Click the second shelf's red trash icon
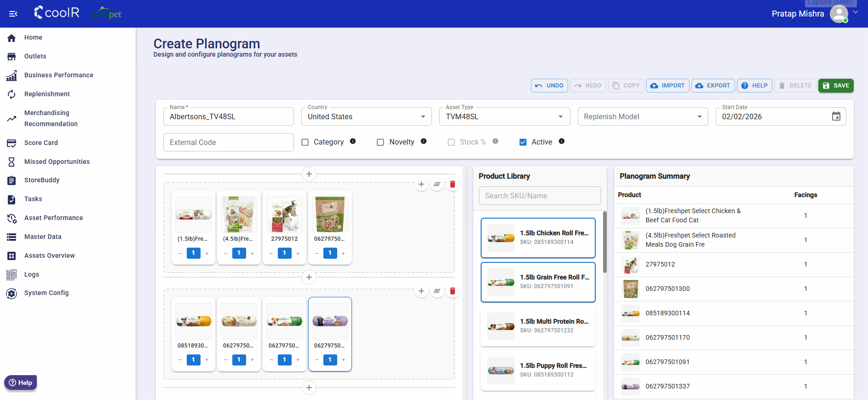Viewport: 868px width, 400px height. click(x=453, y=291)
